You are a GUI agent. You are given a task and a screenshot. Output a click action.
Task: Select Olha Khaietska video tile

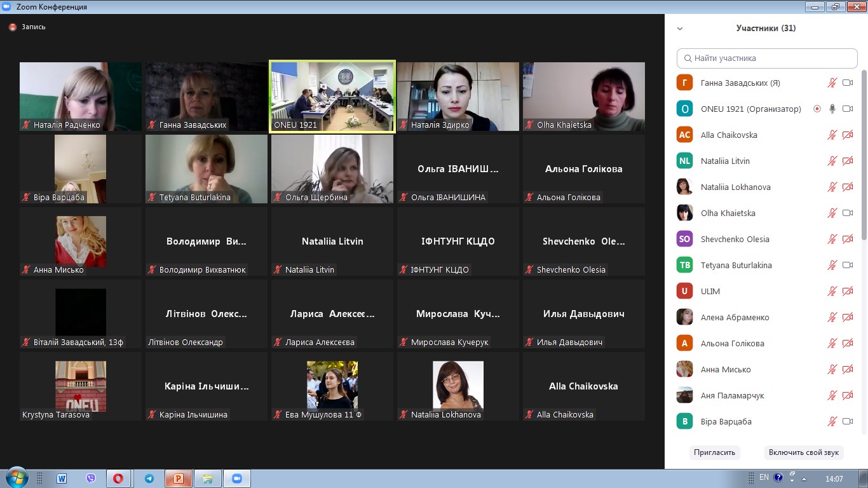point(584,97)
